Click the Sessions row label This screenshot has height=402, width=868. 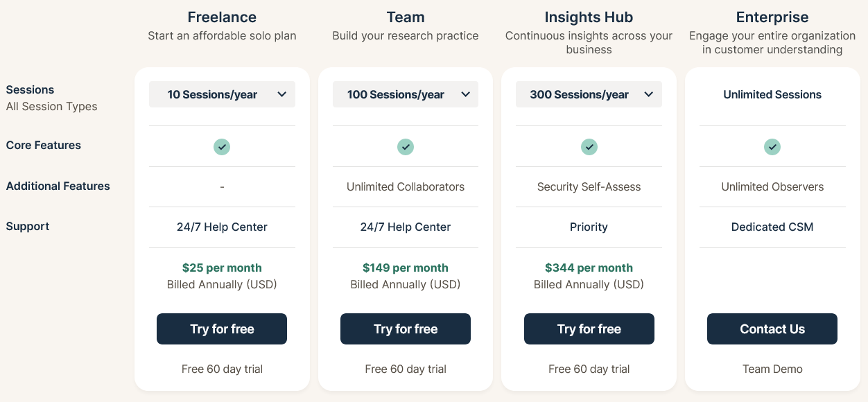30,89
